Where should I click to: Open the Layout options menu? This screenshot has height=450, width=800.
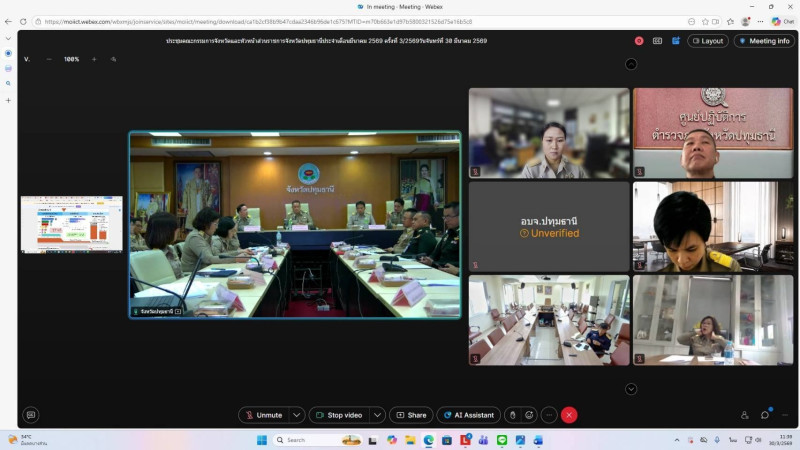[707, 41]
